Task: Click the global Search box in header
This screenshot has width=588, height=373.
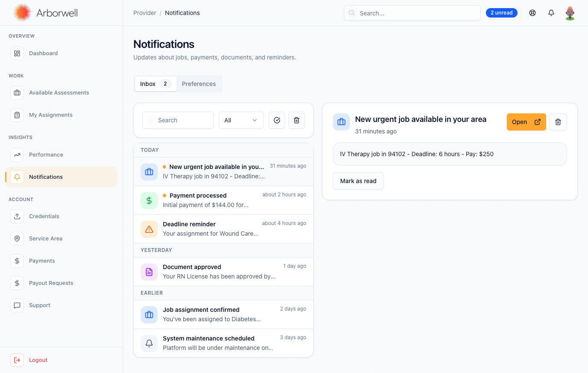Action: 412,13
